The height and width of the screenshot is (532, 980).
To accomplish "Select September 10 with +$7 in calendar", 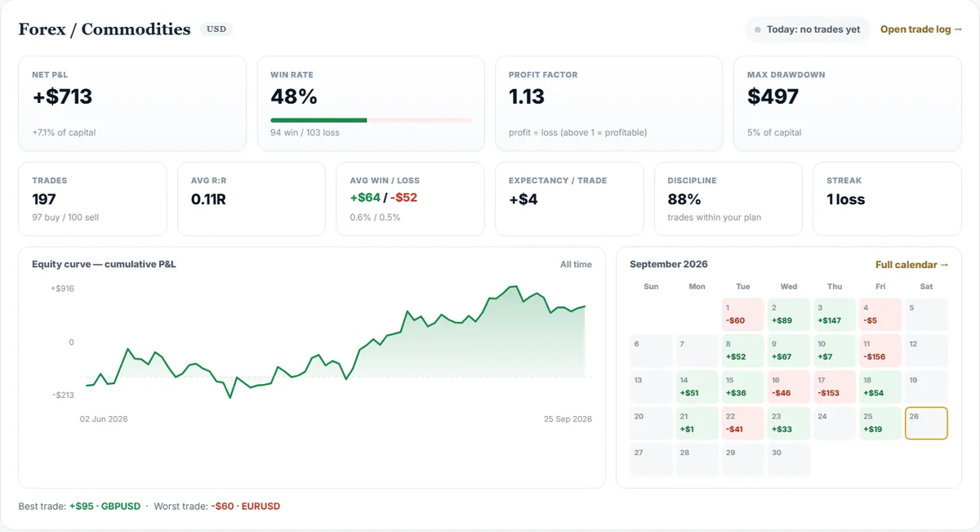I will pyautogui.click(x=835, y=351).
